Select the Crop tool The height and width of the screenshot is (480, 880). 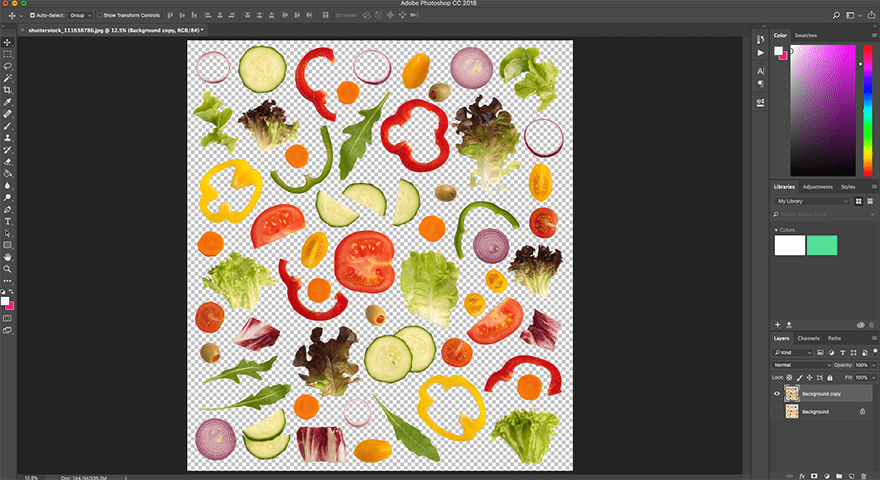click(x=8, y=90)
